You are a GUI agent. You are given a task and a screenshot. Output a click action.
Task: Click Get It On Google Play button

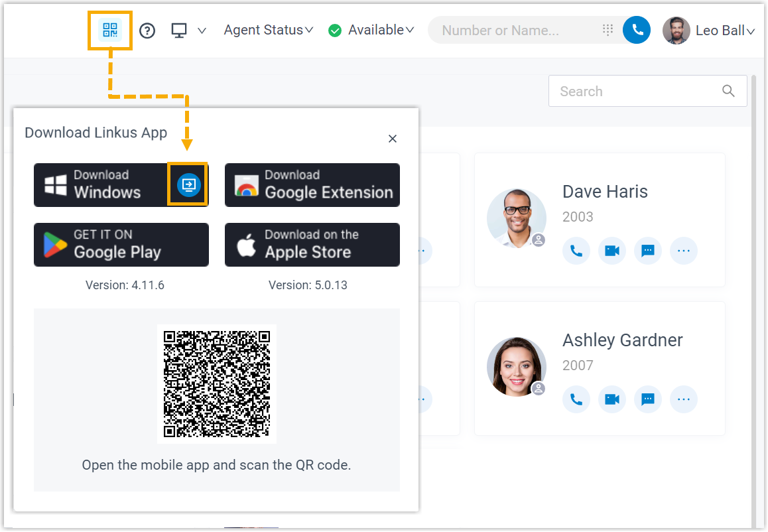coord(121,244)
